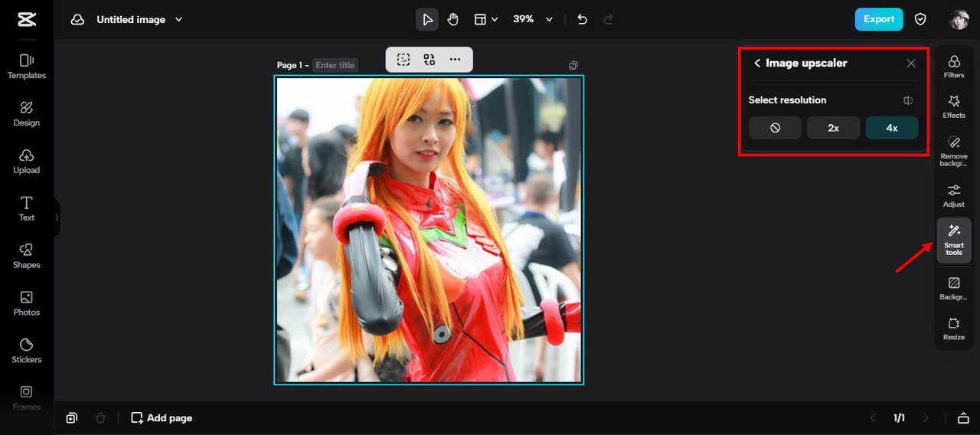Open the Photos panel
Viewport: 980px width, 435px height.
pos(27,304)
